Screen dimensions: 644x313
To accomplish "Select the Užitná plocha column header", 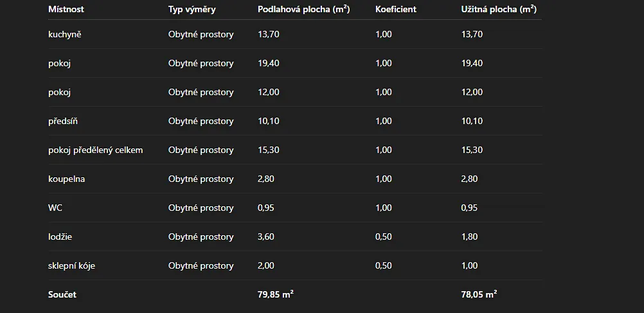I will [499, 10].
